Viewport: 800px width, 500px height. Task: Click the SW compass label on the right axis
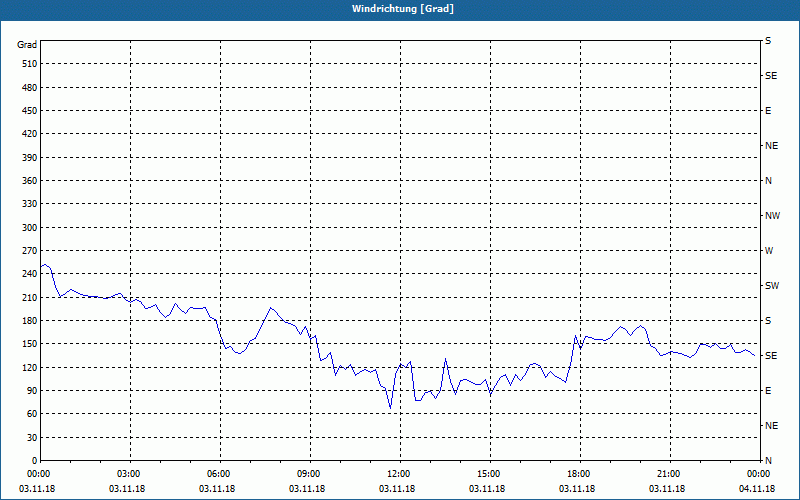tap(772, 286)
